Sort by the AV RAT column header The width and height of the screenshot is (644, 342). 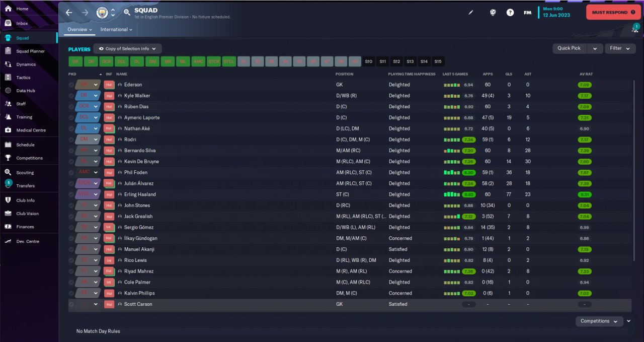pyautogui.click(x=585, y=74)
